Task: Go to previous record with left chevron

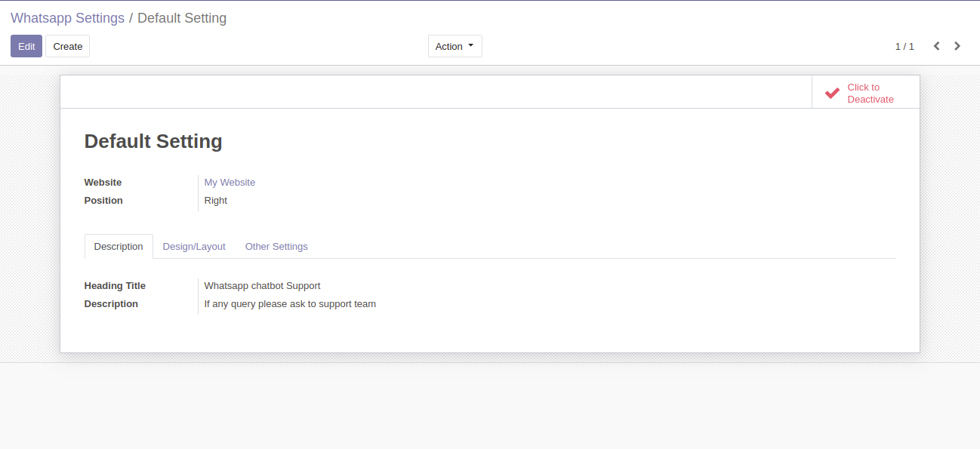Action: coord(936,46)
